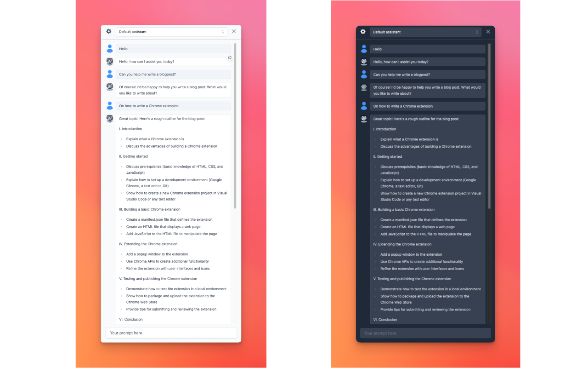The image size is (588, 368).
Task: Click user avatar beside 'Hello' in light window
Action: pyautogui.click(x=110, y=49)
